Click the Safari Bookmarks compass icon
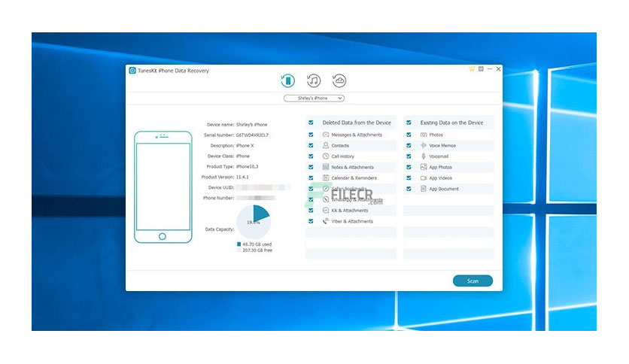This screenshot has width=629, height=364. [326, 189]
